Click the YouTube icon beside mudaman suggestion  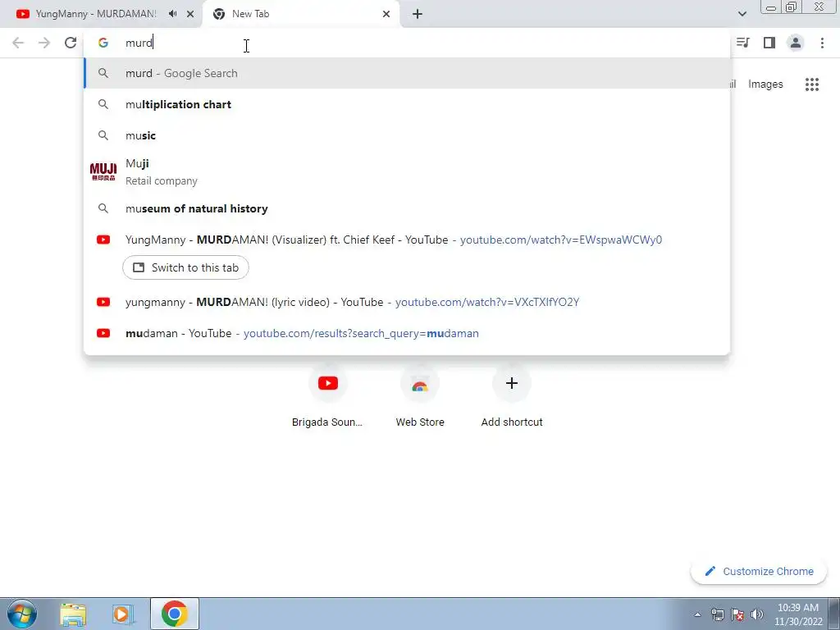pyautogui.click(x=103, y=333)
